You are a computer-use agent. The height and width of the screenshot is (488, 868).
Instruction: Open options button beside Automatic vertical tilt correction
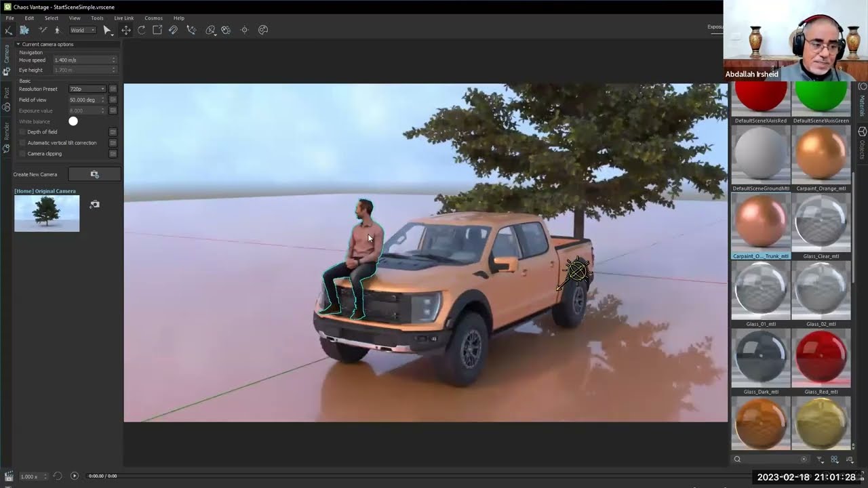[113, 142]
